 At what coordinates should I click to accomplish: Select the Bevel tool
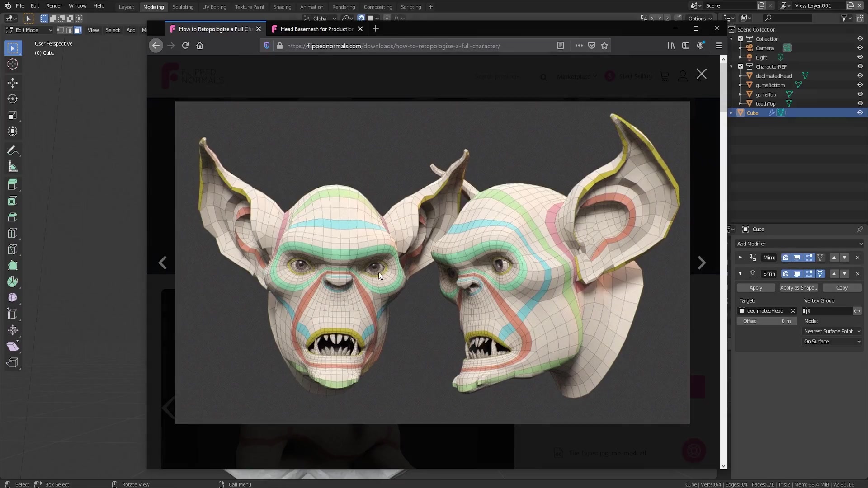(13, 217)
